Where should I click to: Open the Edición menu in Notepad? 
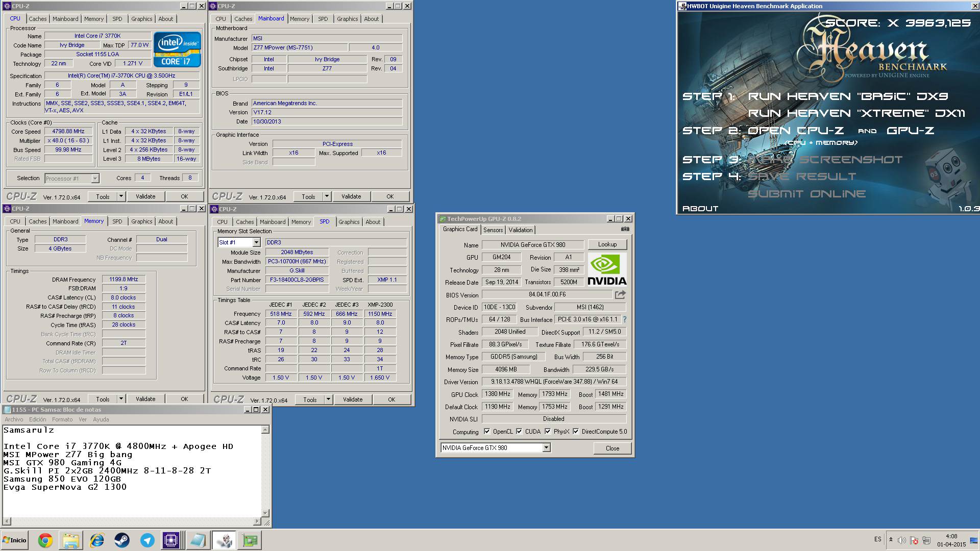pos(38,419)
